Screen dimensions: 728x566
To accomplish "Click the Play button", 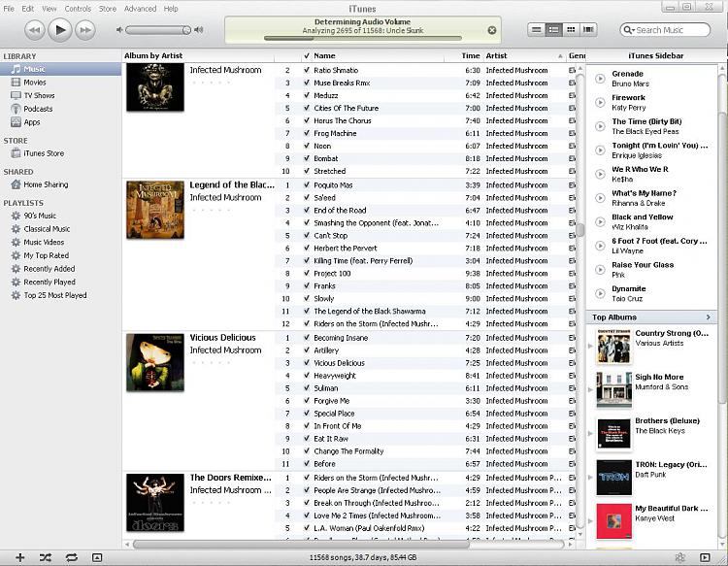I will pos(60,30).
